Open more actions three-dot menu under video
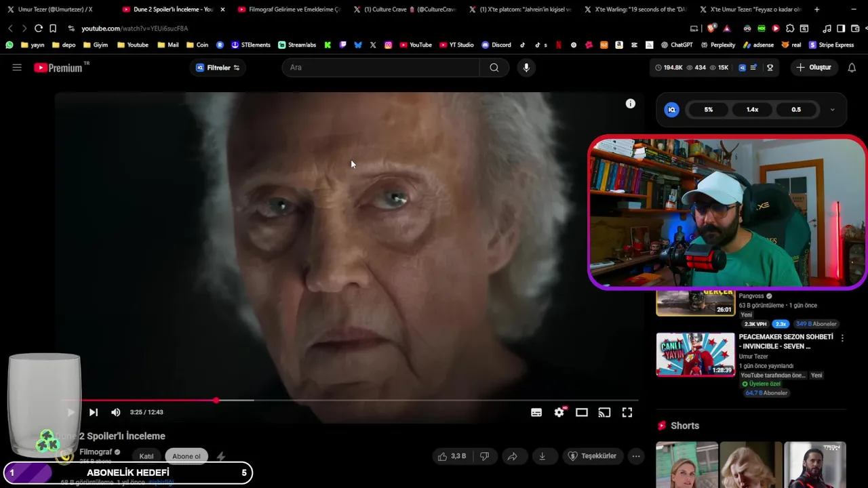Screen dimensions: 868x488 636,456
